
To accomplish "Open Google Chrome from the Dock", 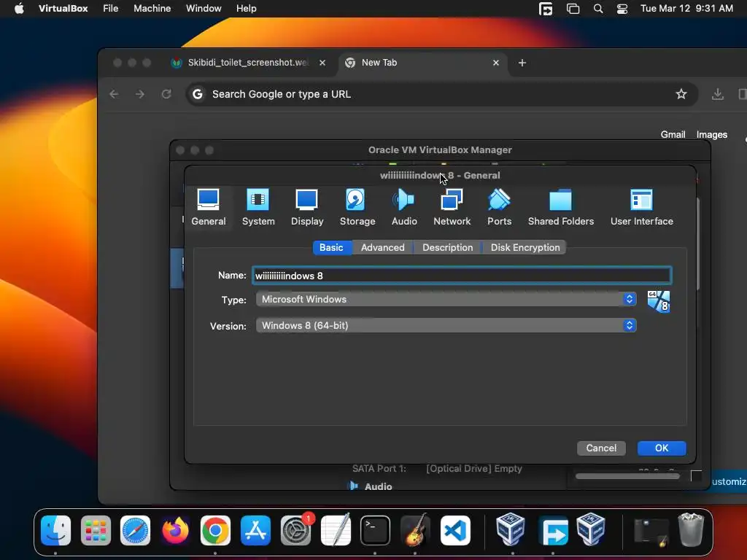I will (215, 531).
